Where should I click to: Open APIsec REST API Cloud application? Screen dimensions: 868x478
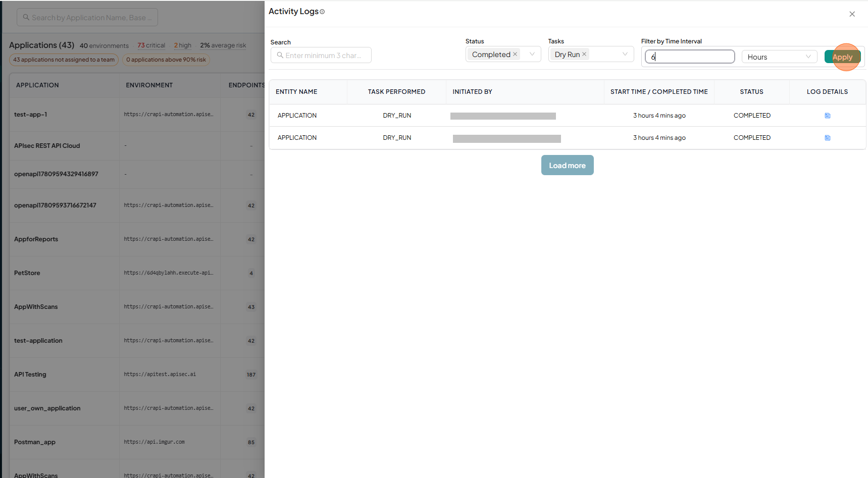47,146
